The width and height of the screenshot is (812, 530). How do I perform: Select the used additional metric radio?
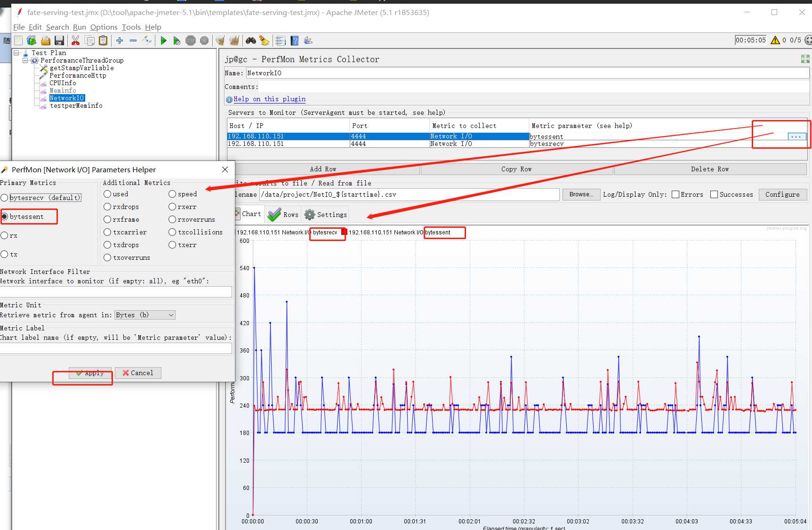click(107, 194)
